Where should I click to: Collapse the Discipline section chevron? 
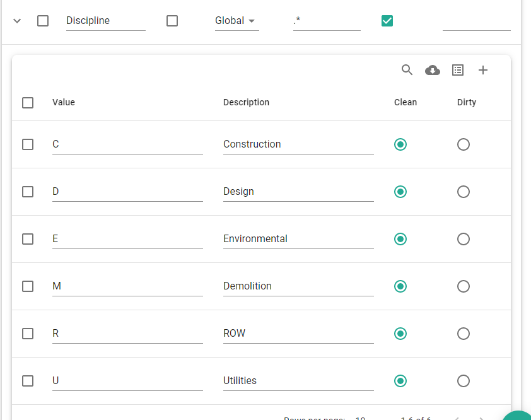coord(17,21)
